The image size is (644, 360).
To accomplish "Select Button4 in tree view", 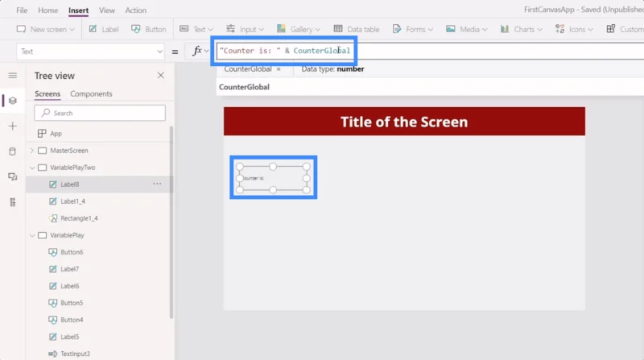I will [72, 320].
